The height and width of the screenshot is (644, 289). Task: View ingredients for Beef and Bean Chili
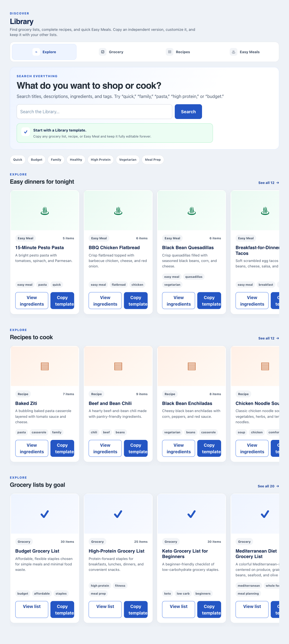105,448
